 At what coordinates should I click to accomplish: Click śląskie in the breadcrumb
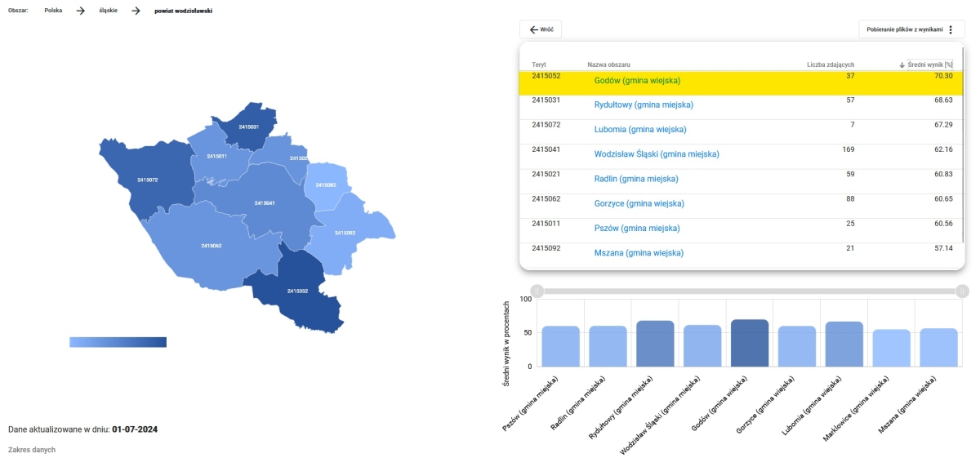(x=109, y=11)
